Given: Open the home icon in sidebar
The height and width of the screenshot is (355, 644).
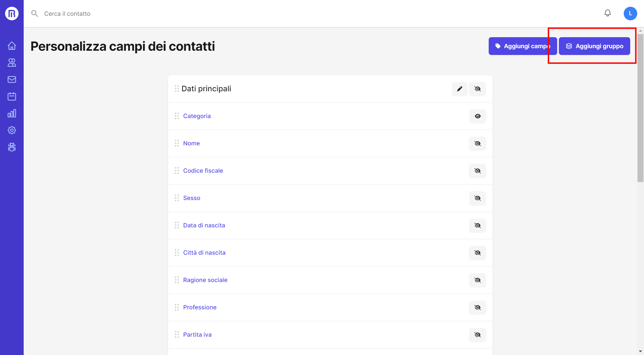Looking at the screenshot, I should (x=12, y=46).
